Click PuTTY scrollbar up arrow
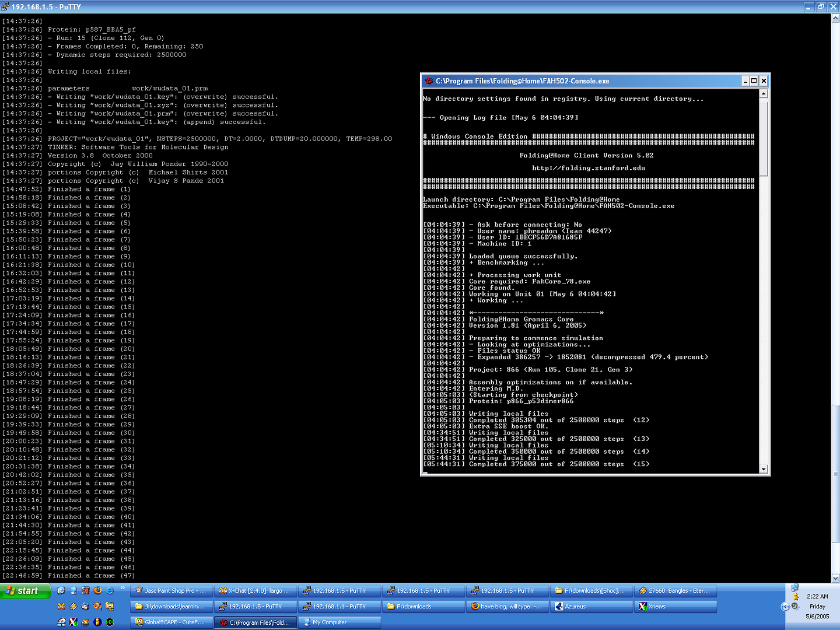 [x=835, y=19]
